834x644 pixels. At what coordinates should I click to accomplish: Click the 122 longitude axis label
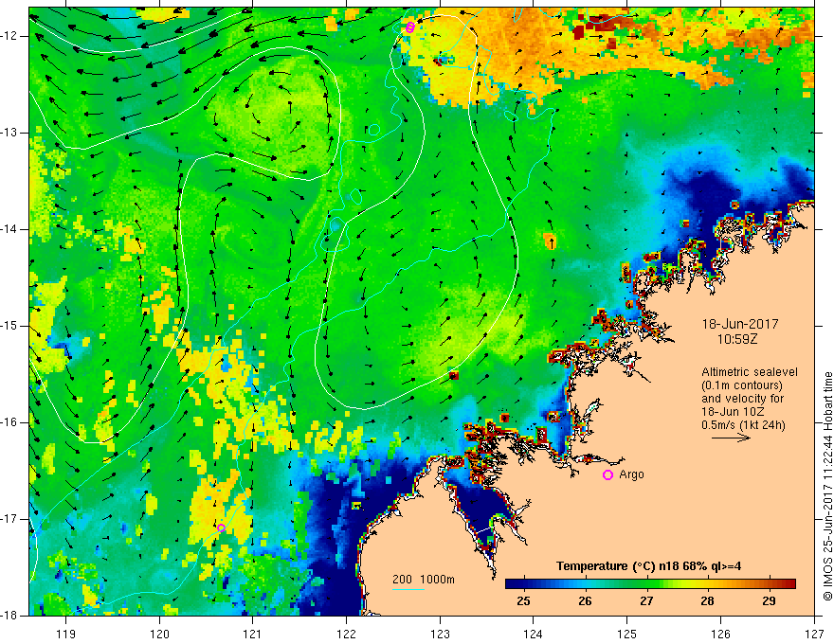[346, 634]
